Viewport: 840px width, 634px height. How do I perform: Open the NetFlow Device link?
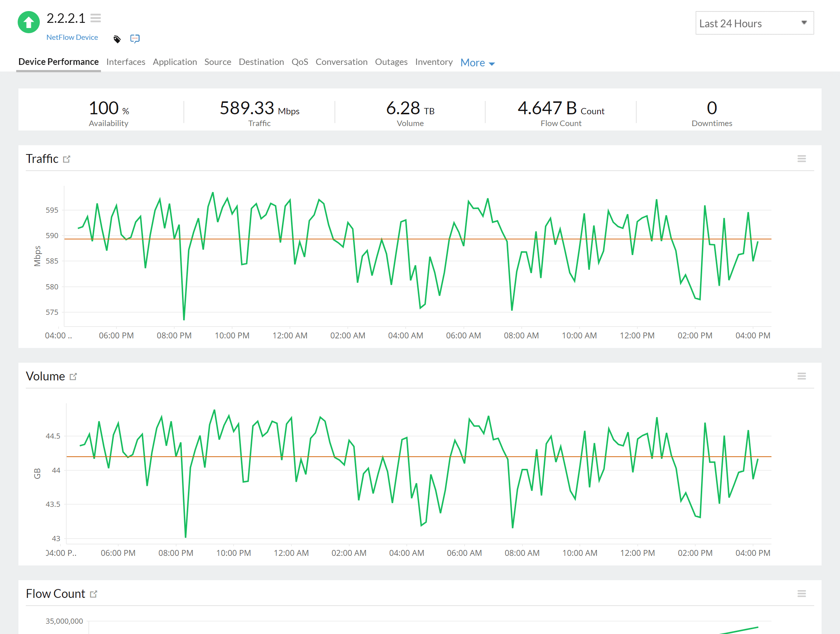pyautogui.click(x=72, y=37)
